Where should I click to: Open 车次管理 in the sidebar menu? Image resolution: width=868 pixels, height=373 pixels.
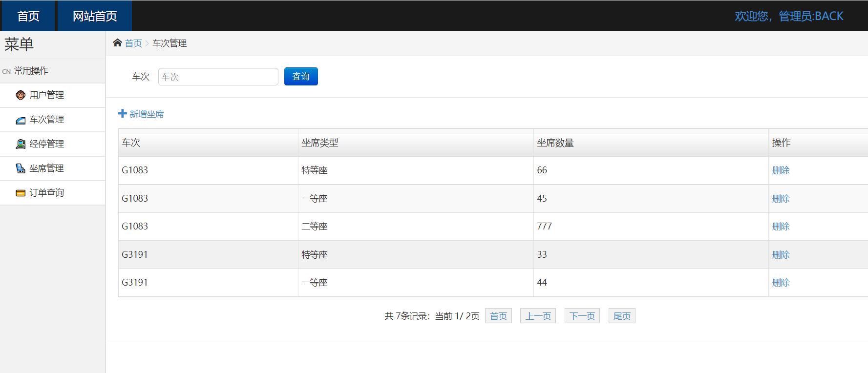pyautogui.click(x=53, y=120)
